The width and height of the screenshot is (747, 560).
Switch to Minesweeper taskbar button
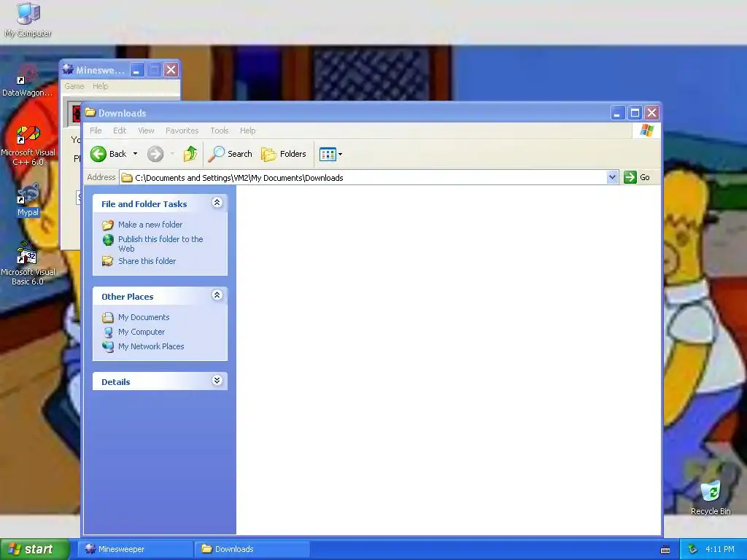tap(135, 549)
